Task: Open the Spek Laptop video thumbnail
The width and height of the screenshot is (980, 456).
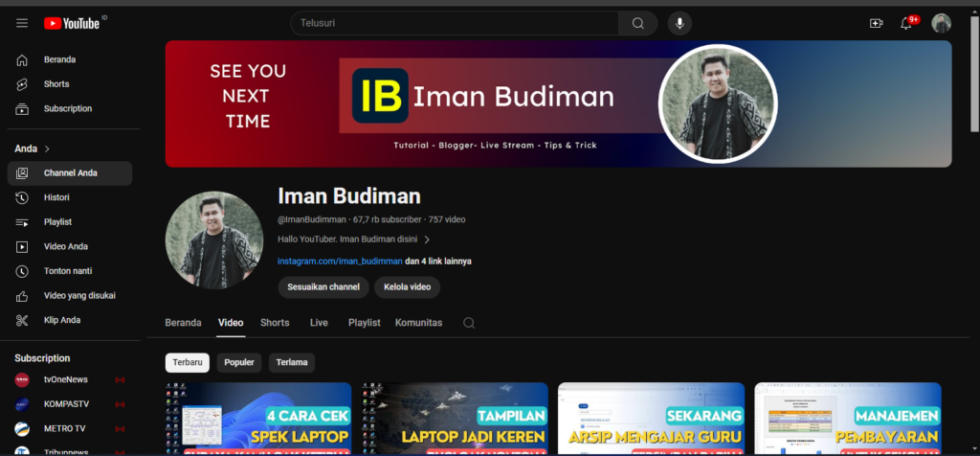Action: click(x=258, y=419)
